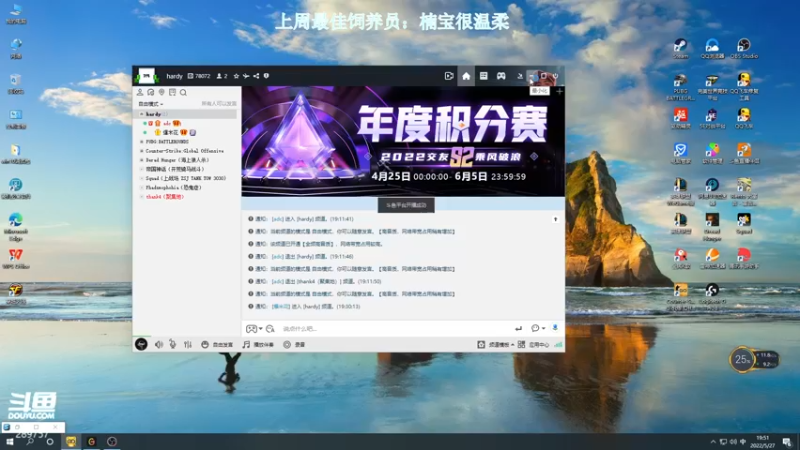Open the game controller tab in YY header
The height and width of the screenshot is (450, 800).
[501, 76]
